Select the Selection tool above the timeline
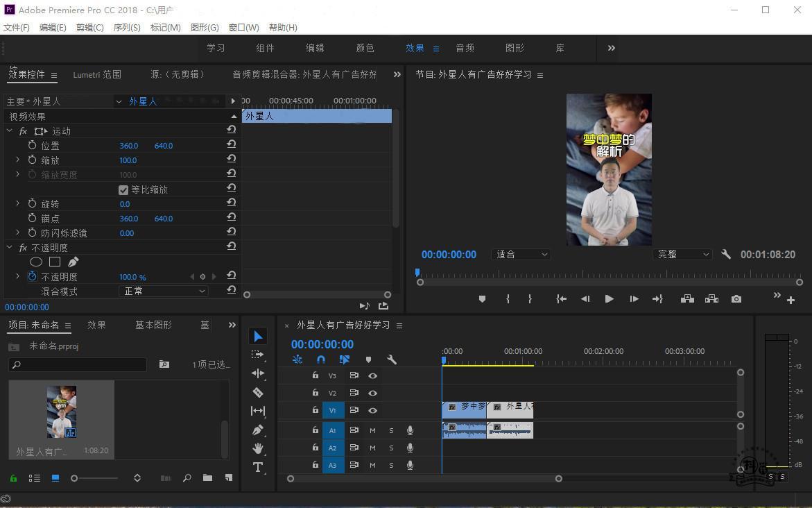Viewport: 812px width, 508px height. click(x=257, y=336)
